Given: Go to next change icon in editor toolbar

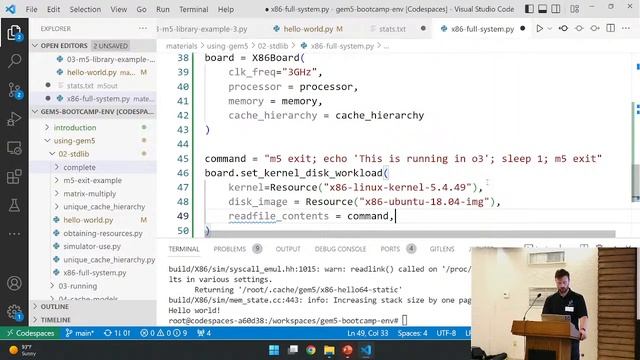Looking at the screenshot, I should click(595, 29).
